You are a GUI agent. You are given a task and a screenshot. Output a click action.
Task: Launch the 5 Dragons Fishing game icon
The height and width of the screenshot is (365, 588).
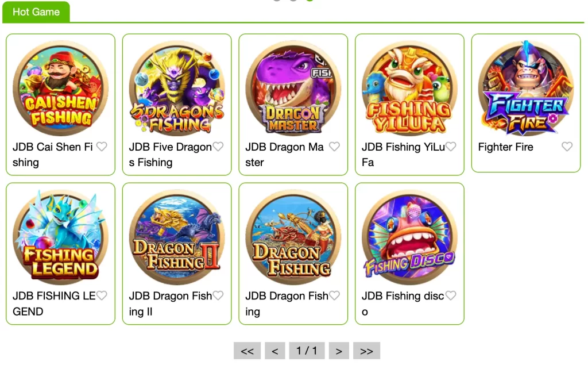click(177, 89)
